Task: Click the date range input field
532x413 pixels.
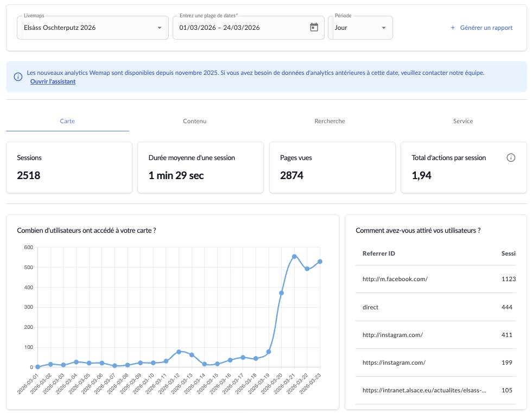Action: click(239, 28)
